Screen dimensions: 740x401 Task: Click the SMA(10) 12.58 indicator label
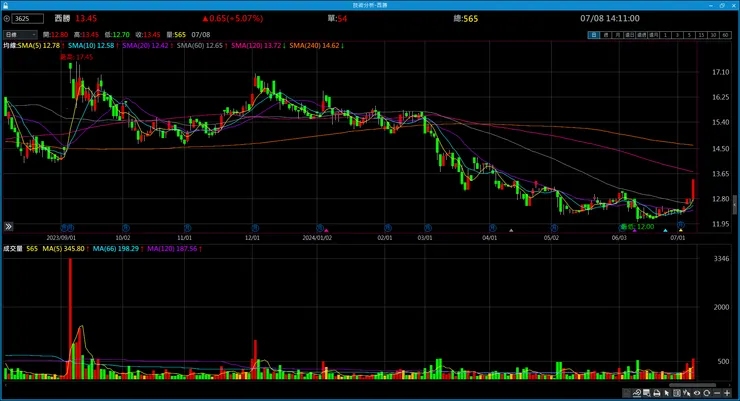pyautogui.click(x=93, y=46)
